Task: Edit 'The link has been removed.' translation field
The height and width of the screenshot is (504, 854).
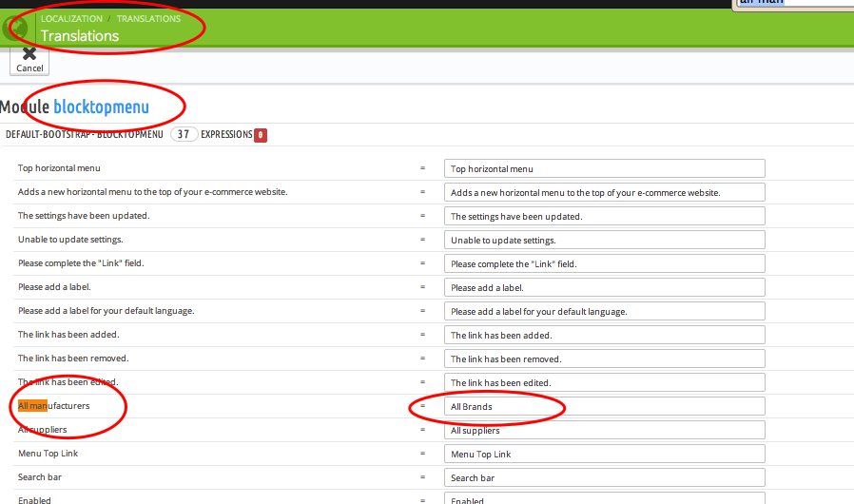Action: tap(605, 359)
